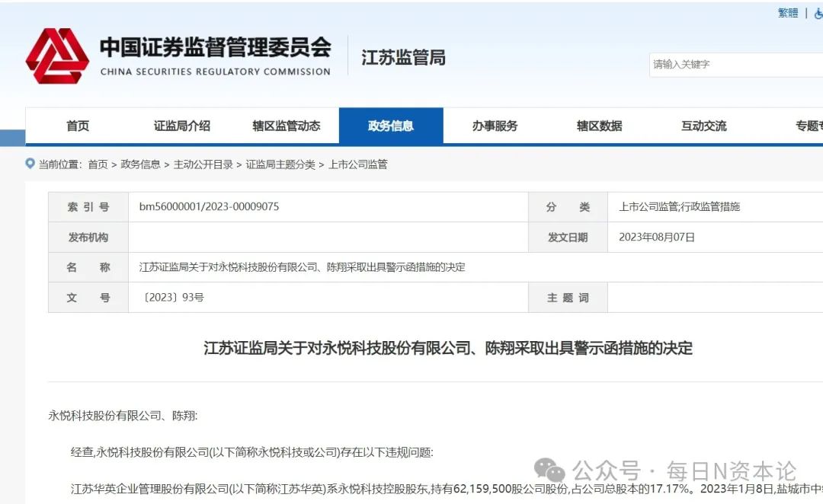Click CHINA SECURITIES REGULATORY COMMISSION subtitle
Viewport: 823px width, 504px height.
(215, 72)
